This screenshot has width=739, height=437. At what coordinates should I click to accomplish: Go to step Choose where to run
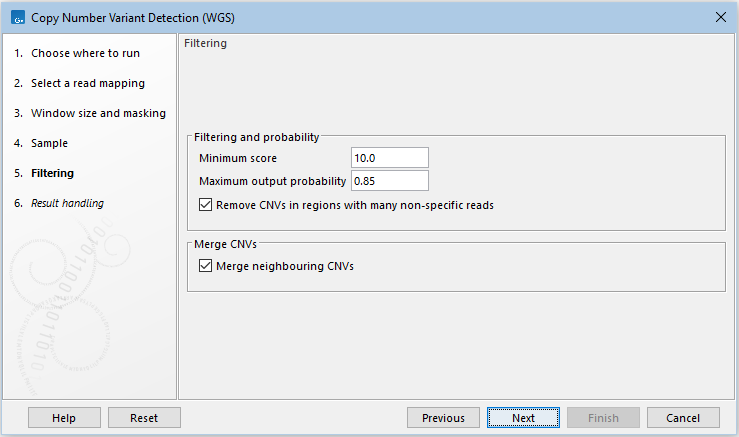85,53
